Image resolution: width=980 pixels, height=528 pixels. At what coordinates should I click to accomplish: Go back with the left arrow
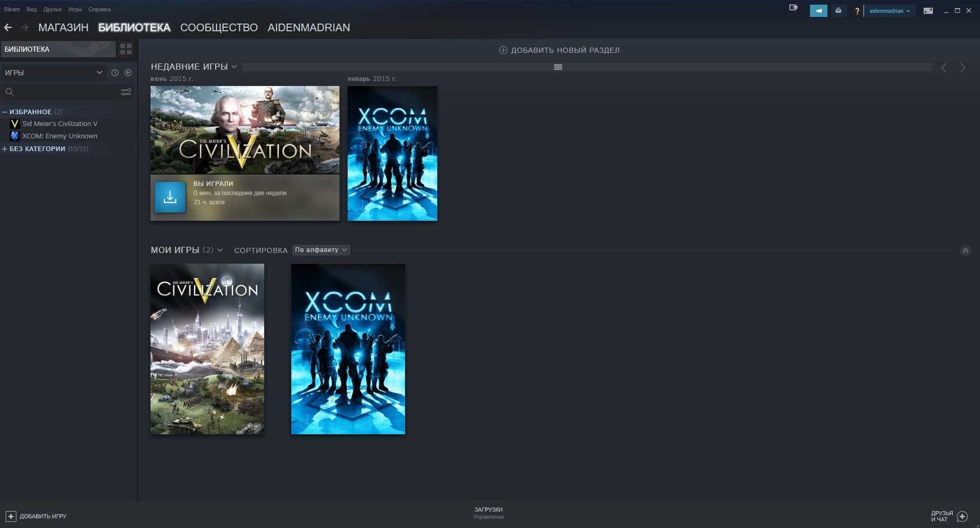click(x=8, y=28)
